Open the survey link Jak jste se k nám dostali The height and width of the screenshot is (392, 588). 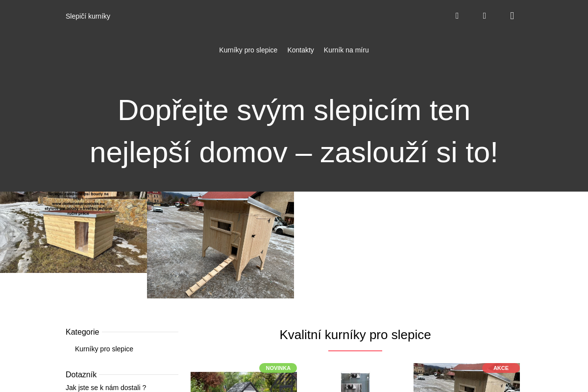click(x=105, y=387)
